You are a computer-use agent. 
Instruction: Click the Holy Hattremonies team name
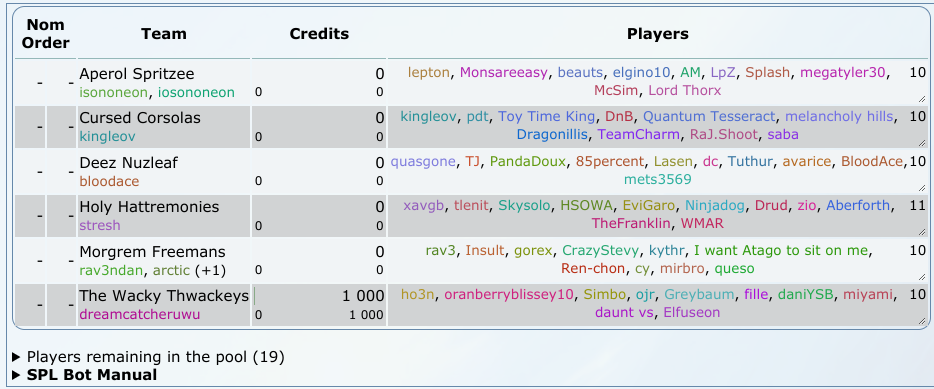[x=150, y=207]
